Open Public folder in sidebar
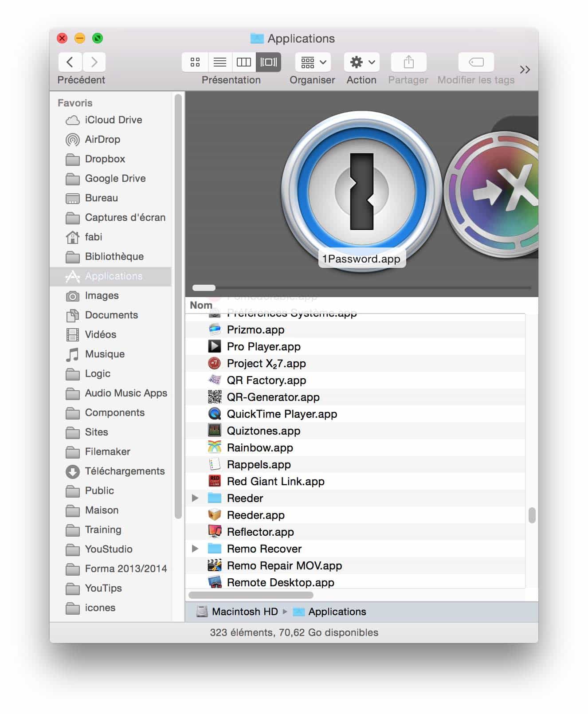588x714 pixels. tap(111, 490)
